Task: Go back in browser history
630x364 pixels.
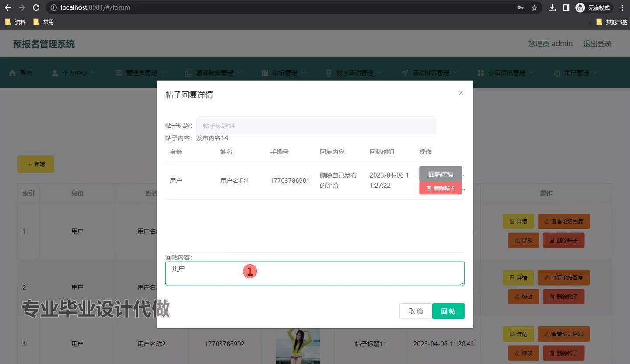Action: tap(8, 7)
